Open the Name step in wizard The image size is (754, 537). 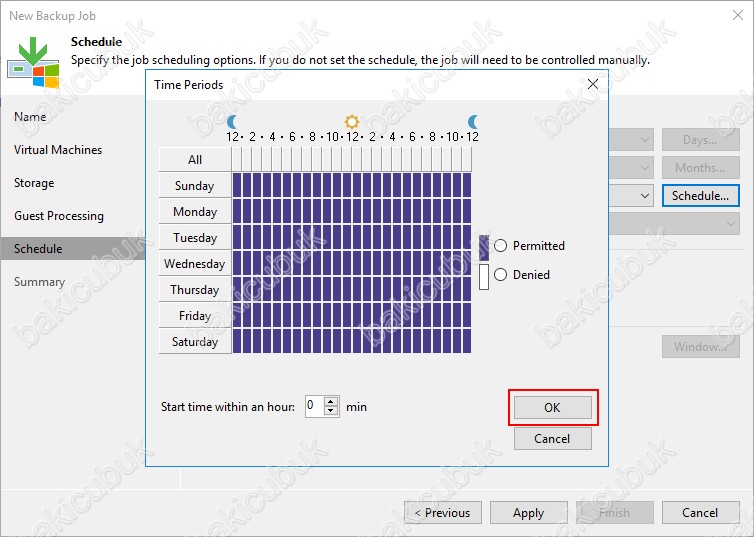click(x=30, y=117)
